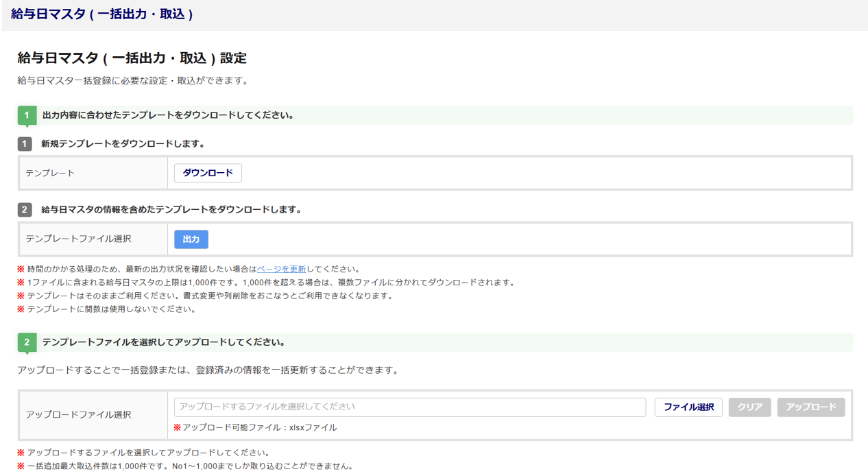Screen dimensions: 868x476
Task: Select the テンプレートファイル選択 label cell
Action: (93, 239)
